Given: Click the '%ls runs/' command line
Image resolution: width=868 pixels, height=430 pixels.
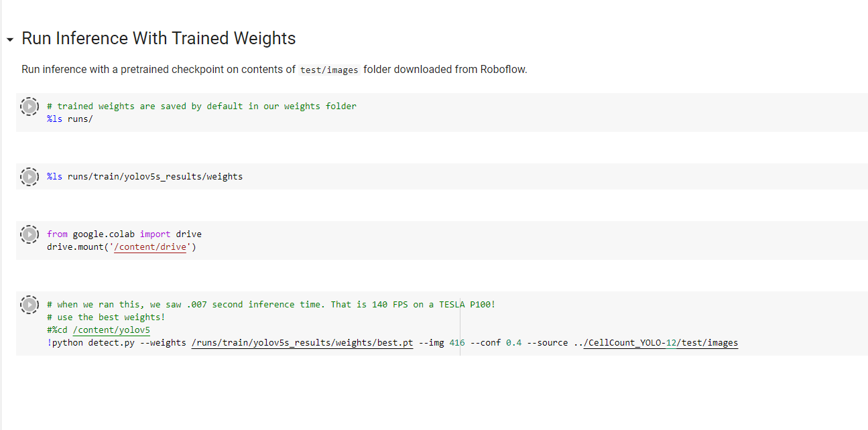Looking at the screenshot, I should 70,119.
